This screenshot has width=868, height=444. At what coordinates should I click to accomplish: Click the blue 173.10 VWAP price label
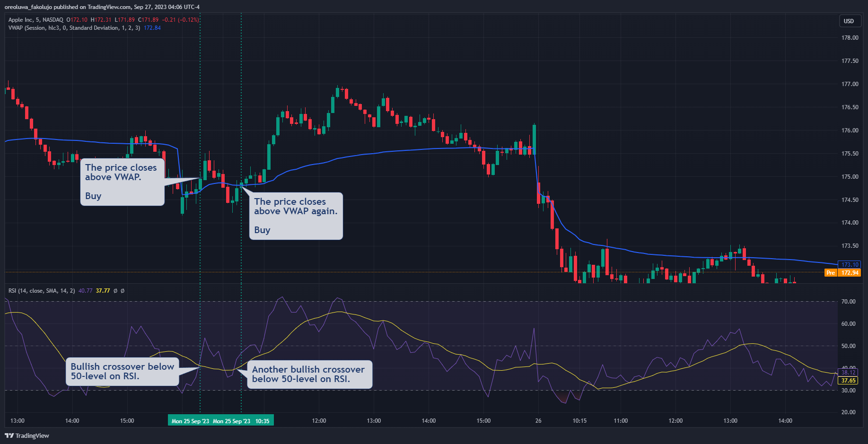click(x=849, y=265)
